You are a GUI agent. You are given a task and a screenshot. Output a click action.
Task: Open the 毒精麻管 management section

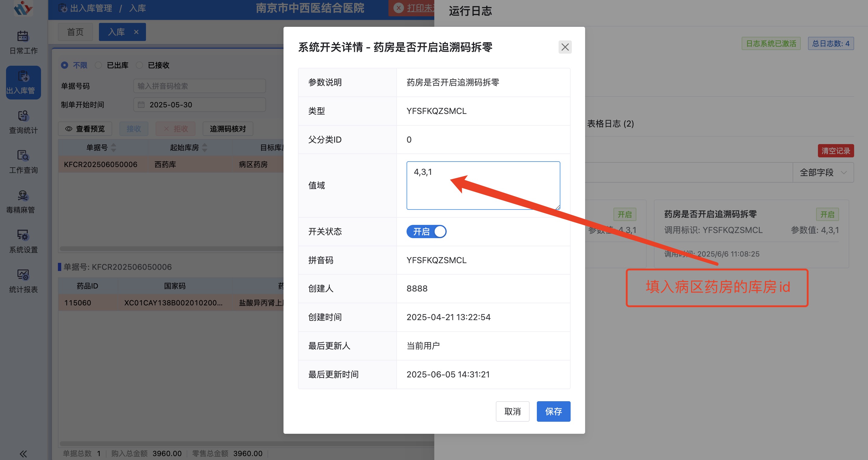pos(22,201)
